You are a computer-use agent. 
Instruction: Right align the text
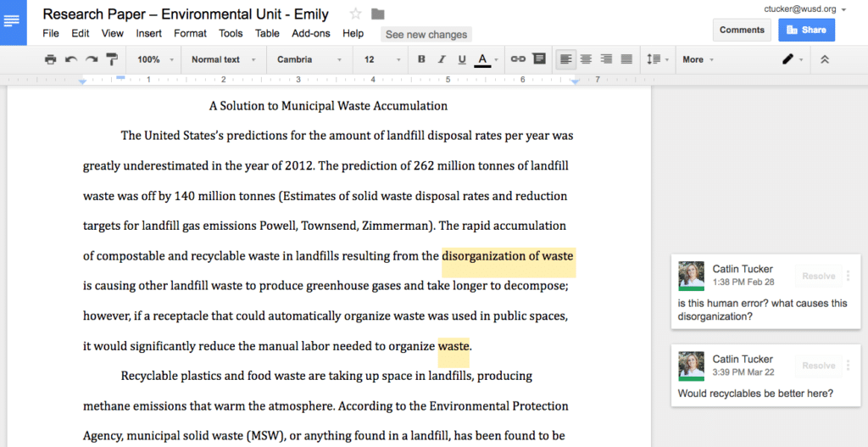[x=607, y=59]
